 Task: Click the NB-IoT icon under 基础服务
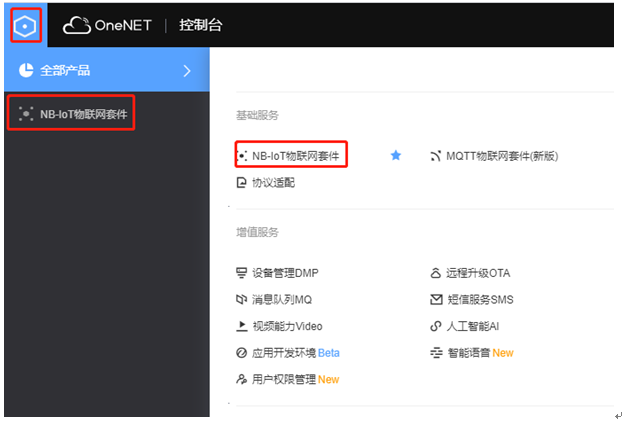242,156
